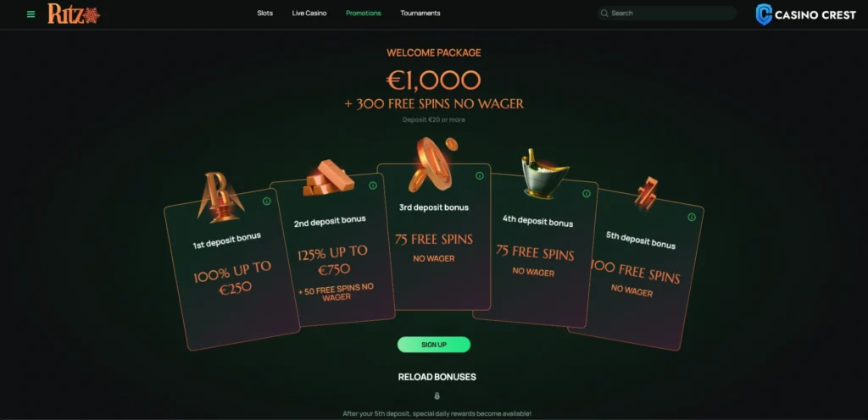The height and width of the screenshot is (420, 868).
Task: Open info icon on 2nd deposit bonus card
Action: [x=373, y=185]
